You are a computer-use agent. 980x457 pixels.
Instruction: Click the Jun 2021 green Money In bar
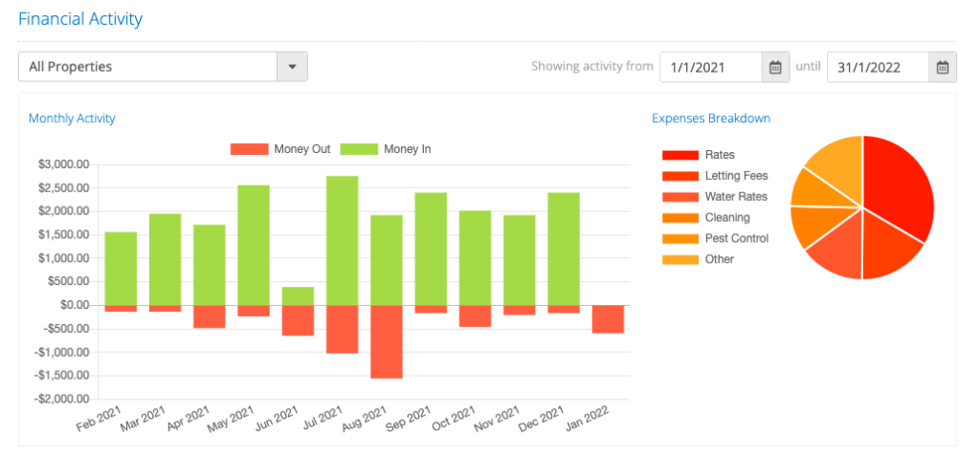299,296
